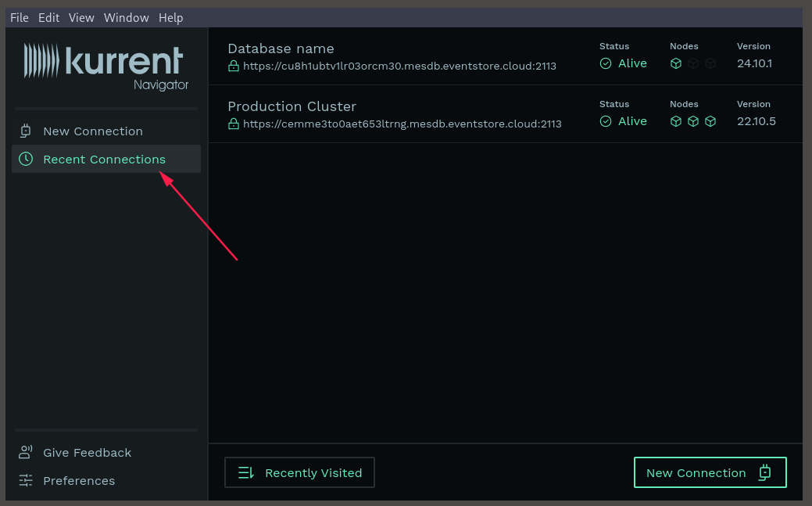Screen dimensions: 812x506
Task: Click the New Connection plug icon in sidebar
Action: click(26, 131)
